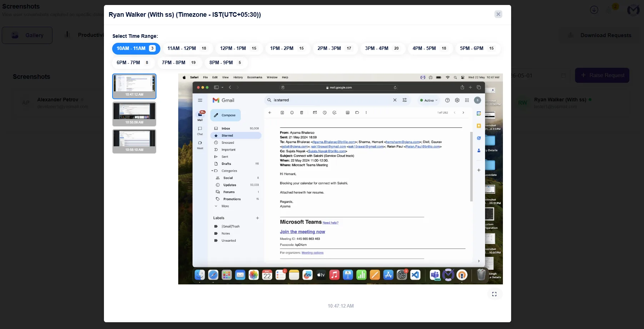
Task: Open the 10:55:09 AM screenshot thumbnail
Action: pyautogui.click(x=134, y=114)
